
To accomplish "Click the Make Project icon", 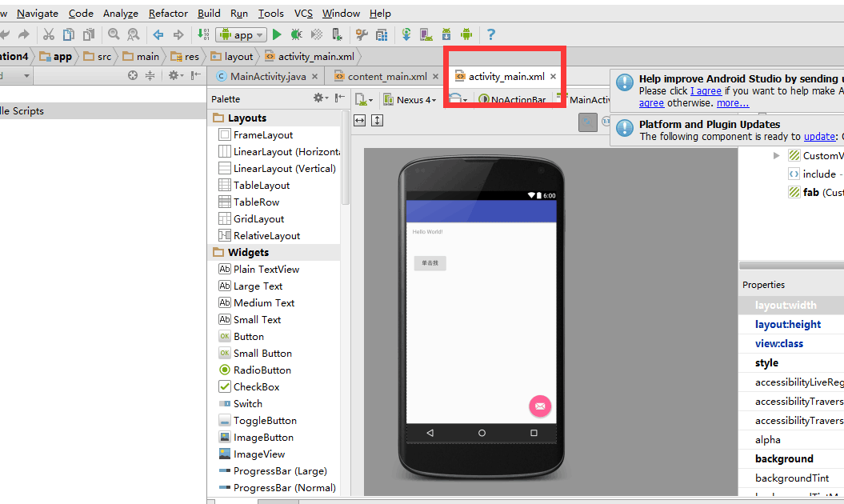I will pos(203,34).
